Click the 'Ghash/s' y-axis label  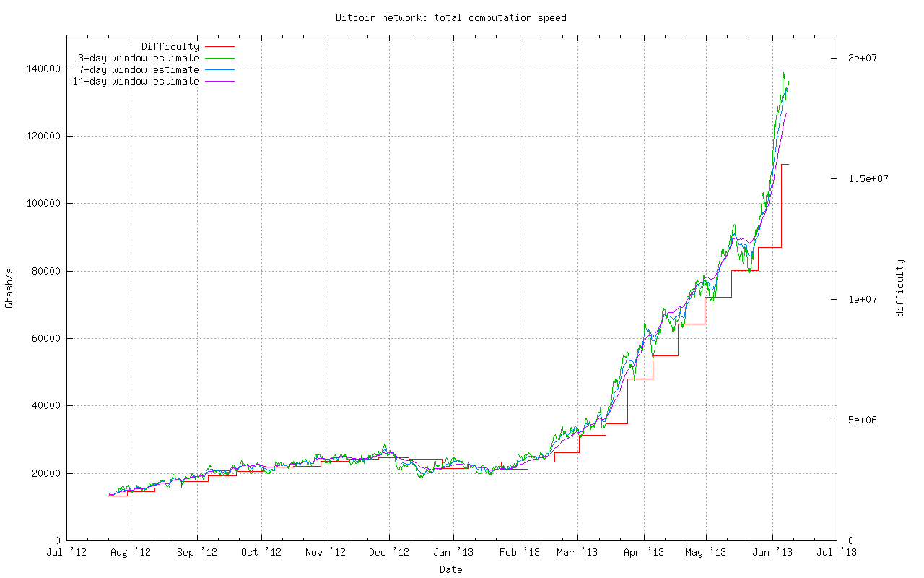9,288
